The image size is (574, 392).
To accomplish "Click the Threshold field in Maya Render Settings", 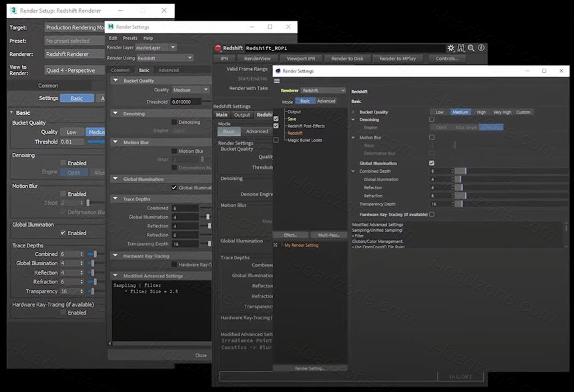I will [186, 101].
